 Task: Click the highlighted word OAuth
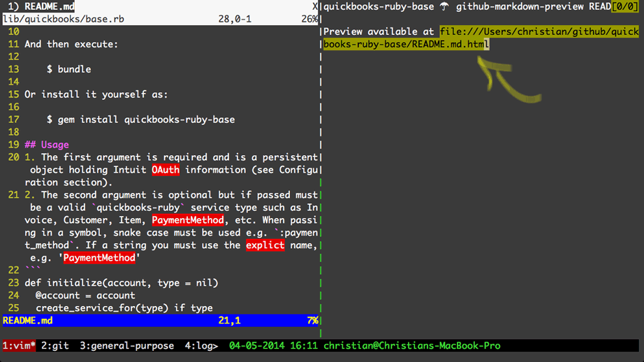click(166, 170)
